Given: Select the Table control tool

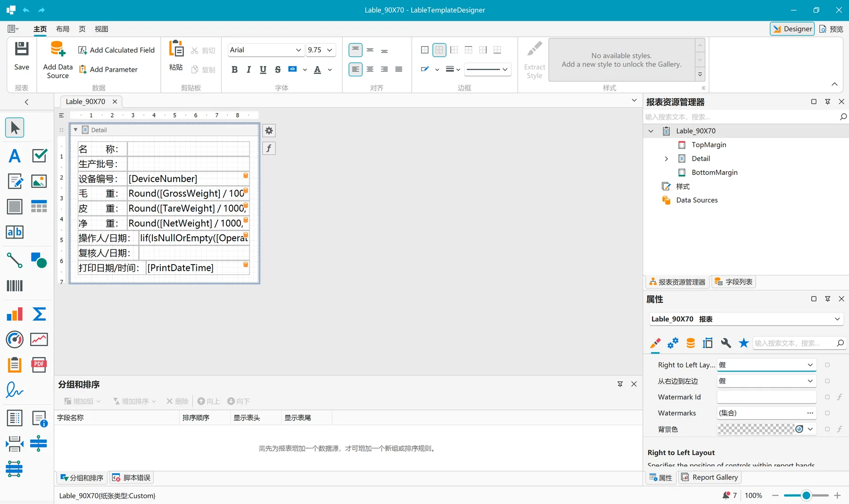Looking at the screenshot, I should coord(39,207).
